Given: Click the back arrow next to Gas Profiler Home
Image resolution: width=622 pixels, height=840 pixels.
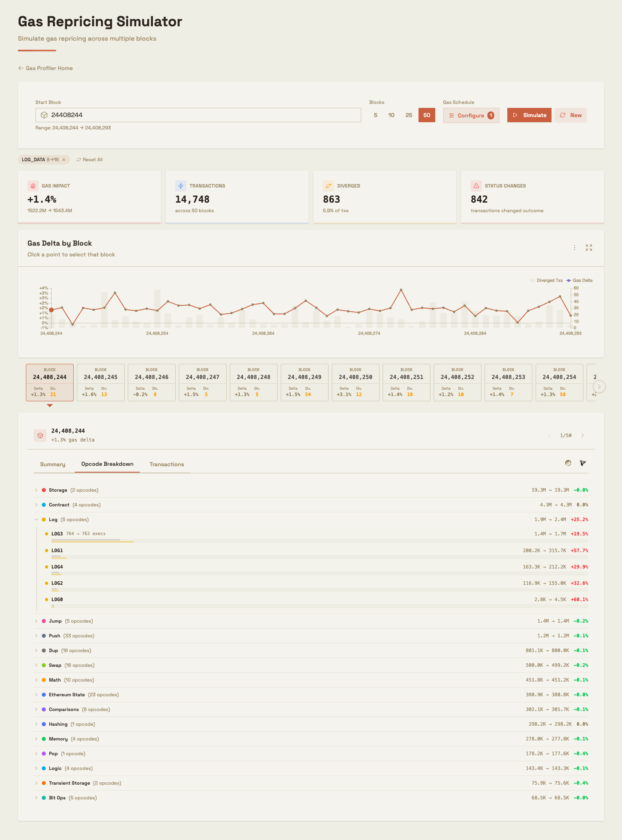Looking at the screenshot, I should click(x=21, y=68).
